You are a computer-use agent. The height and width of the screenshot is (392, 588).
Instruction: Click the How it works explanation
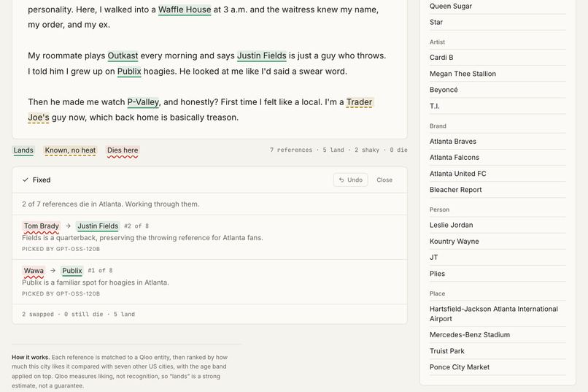point(120,372)
